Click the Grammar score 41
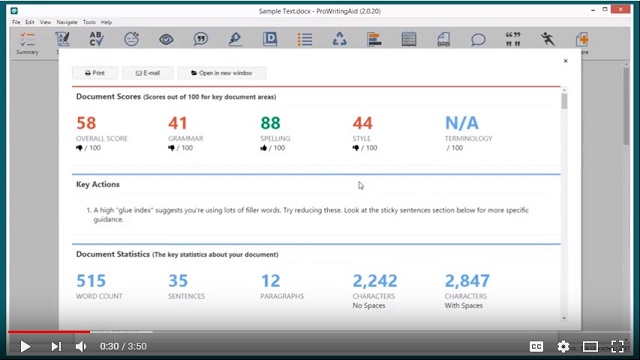 click(x=178, y=123)
